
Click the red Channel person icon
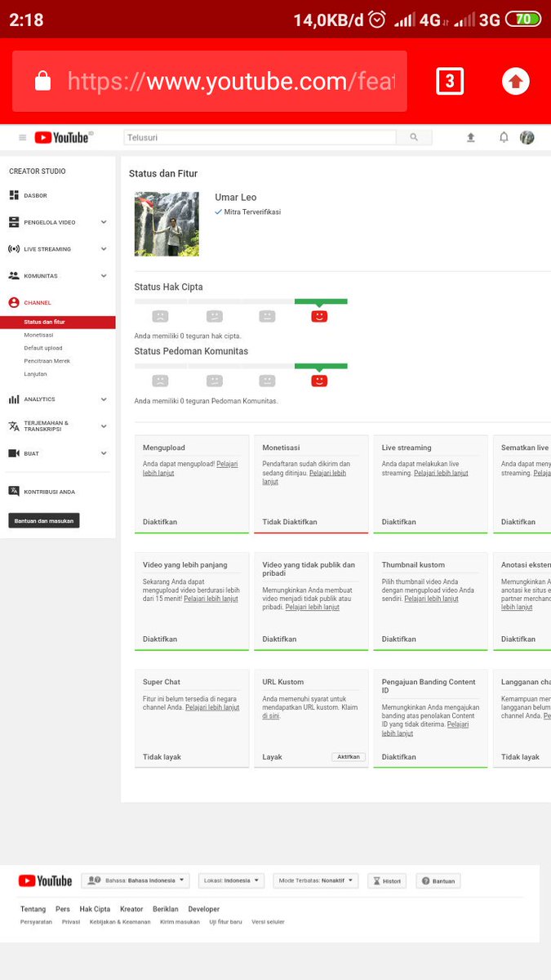click(x=14, y=302)
